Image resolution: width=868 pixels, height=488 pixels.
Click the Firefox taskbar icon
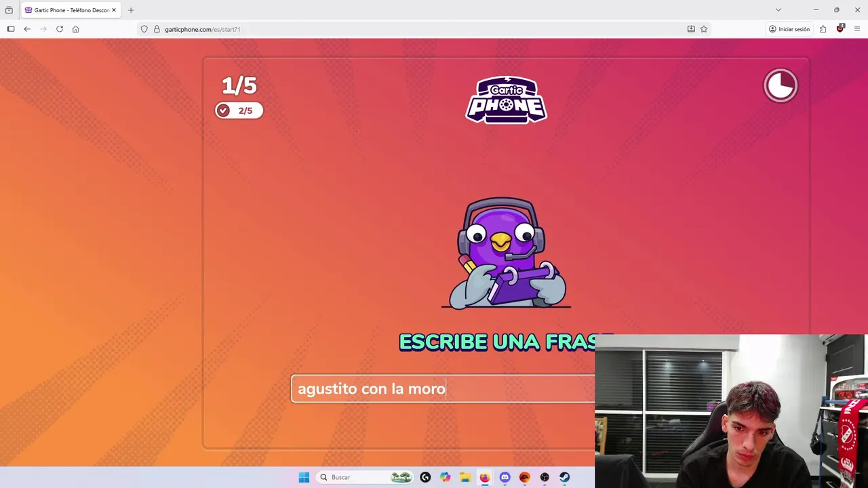484,477
